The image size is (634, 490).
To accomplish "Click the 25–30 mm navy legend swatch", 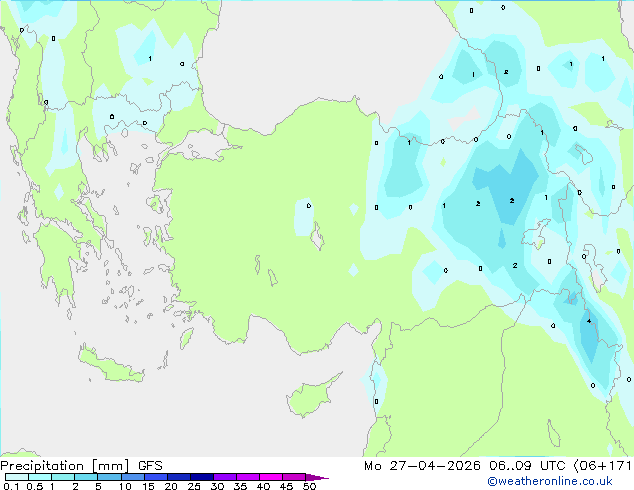I will click(201, 477).
